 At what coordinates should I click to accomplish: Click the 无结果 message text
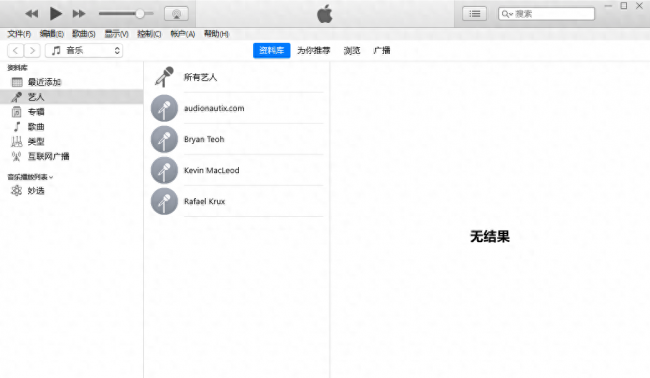point(490,237)
